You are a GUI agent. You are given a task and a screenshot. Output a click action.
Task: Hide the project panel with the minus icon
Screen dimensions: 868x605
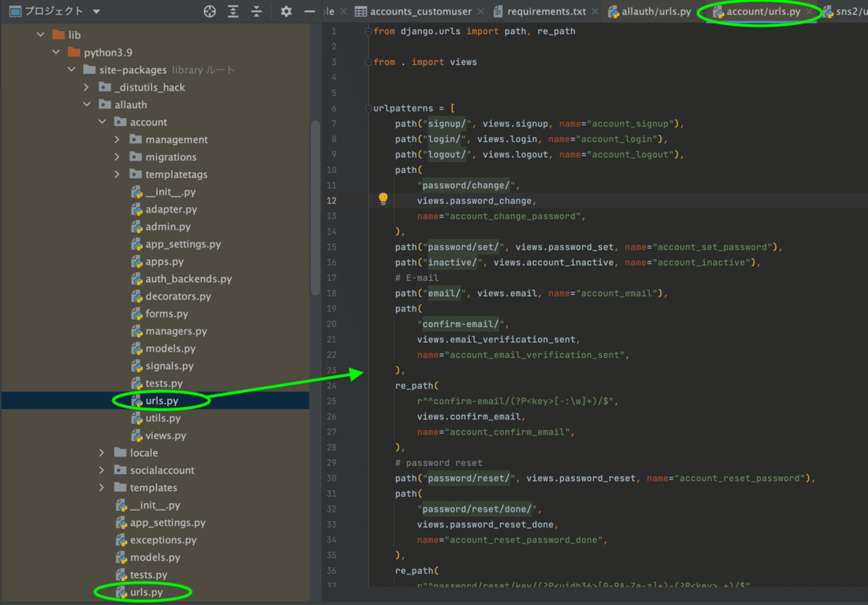310,12
